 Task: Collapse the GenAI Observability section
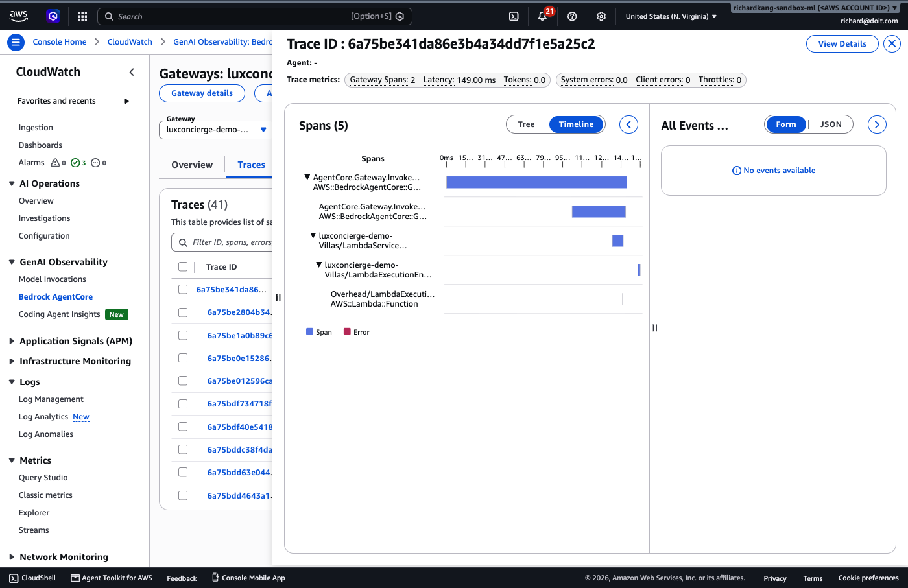coord(12,262)
